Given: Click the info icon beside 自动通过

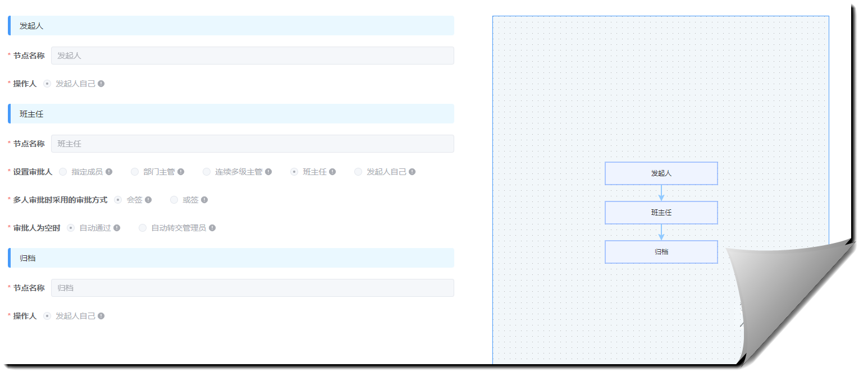Looking at the screenshot, I should pyautogui.click(x=116, y=228).
